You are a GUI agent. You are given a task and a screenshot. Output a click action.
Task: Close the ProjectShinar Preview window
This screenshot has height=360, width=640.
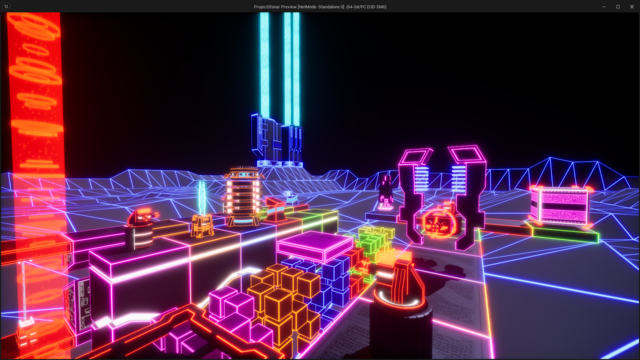pyautogui.click(x=632, y=7)
